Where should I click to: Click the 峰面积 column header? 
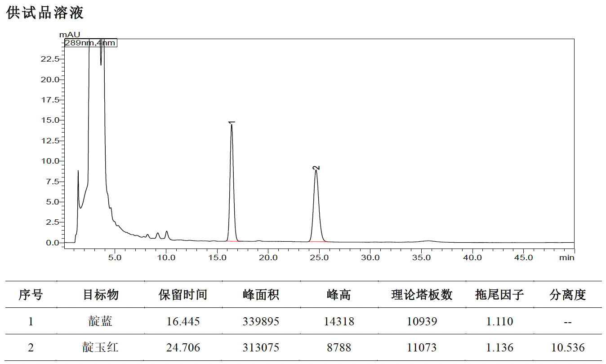[261, 295]
